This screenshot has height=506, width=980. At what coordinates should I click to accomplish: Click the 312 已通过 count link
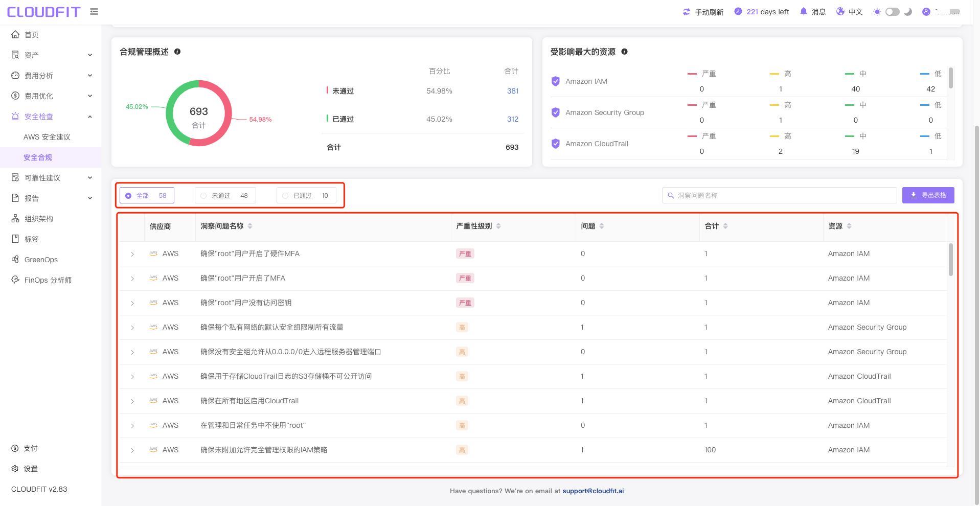513,119
